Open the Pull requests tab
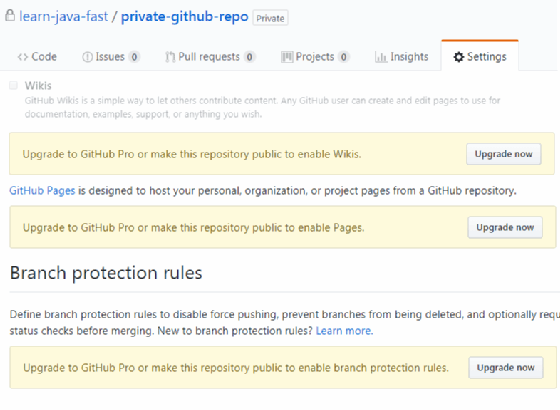This screenshot has height=410, width=560. pos(210,57)
